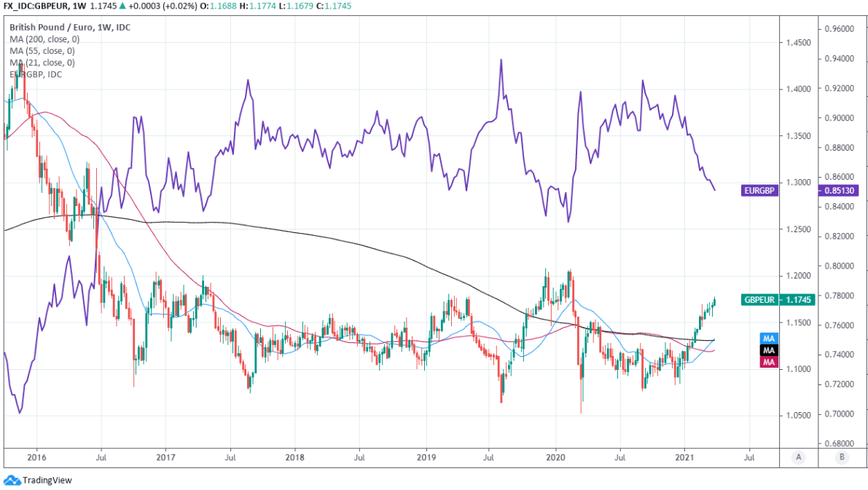This screenshot has height=490, width=868.
Task: Click the TradingView cloud logo icon
Action: click(12, 480)
